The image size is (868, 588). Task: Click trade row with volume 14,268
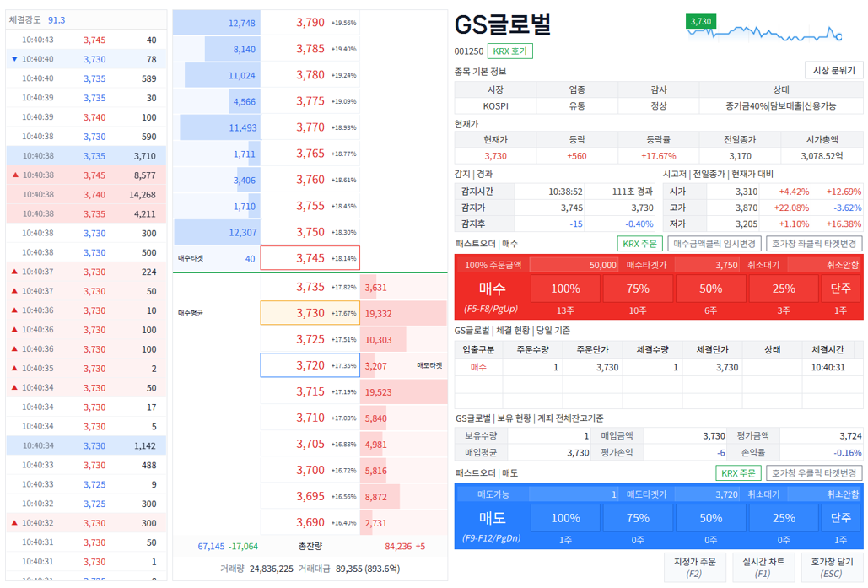click(x=86, y=194)
